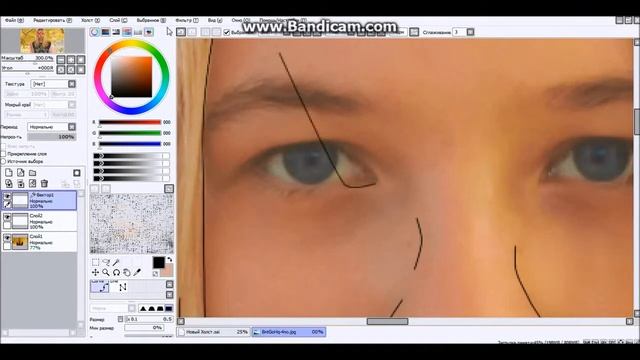Image resolution: width=640 pixels, height=360 pixels.
Task: Toggle the box under Слой1 eye icon
Action: point(7,246)
